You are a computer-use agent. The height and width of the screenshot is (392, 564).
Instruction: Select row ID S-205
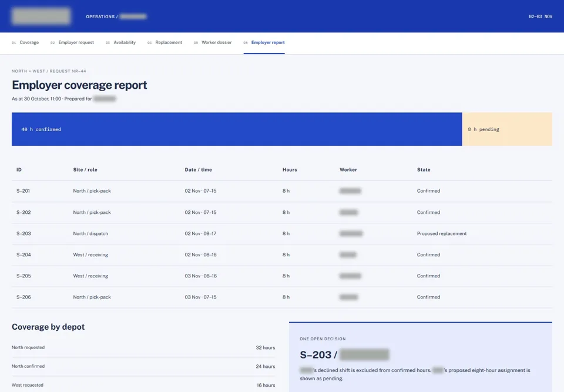[x=23, y=276]
